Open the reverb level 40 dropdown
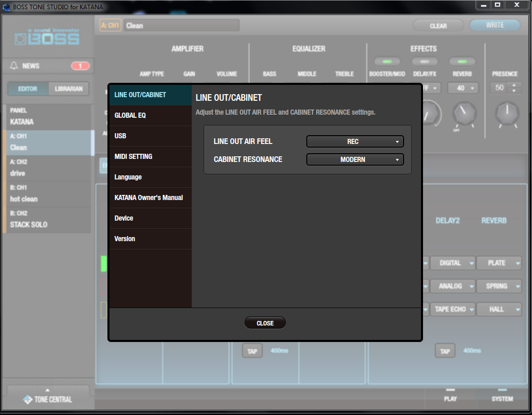The width and height of the screenshot is (532, 415). (x=463, y=88)
